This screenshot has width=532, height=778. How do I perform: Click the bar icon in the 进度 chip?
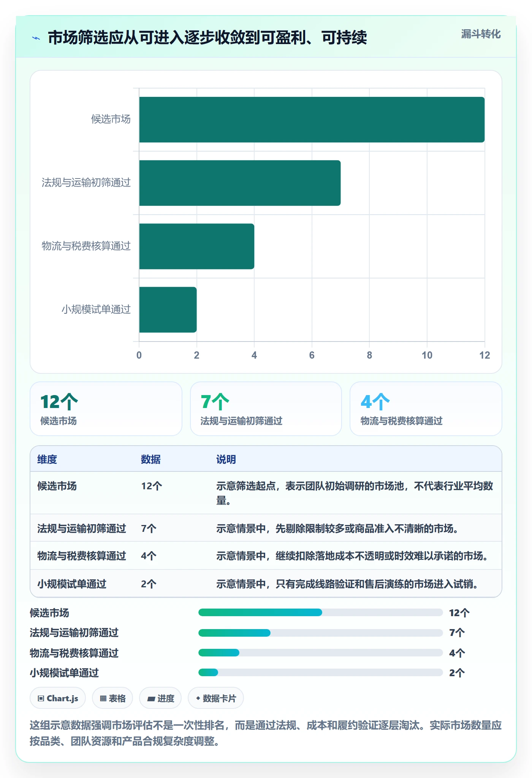151,699
